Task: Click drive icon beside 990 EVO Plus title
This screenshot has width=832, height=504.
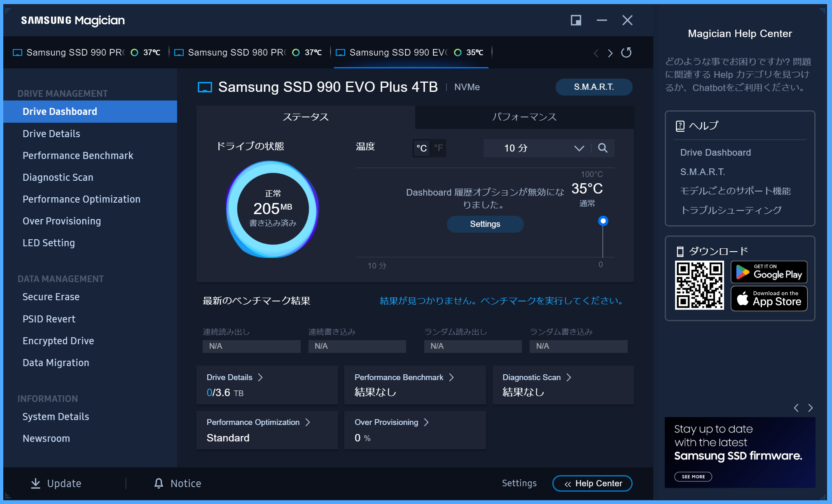Action: [205, 87]
